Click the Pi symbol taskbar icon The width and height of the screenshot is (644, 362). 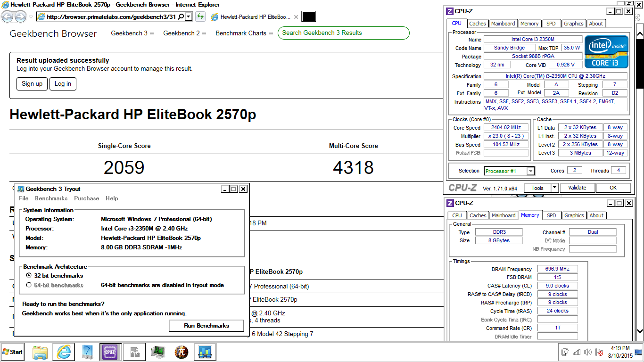(x=182, y=352)
